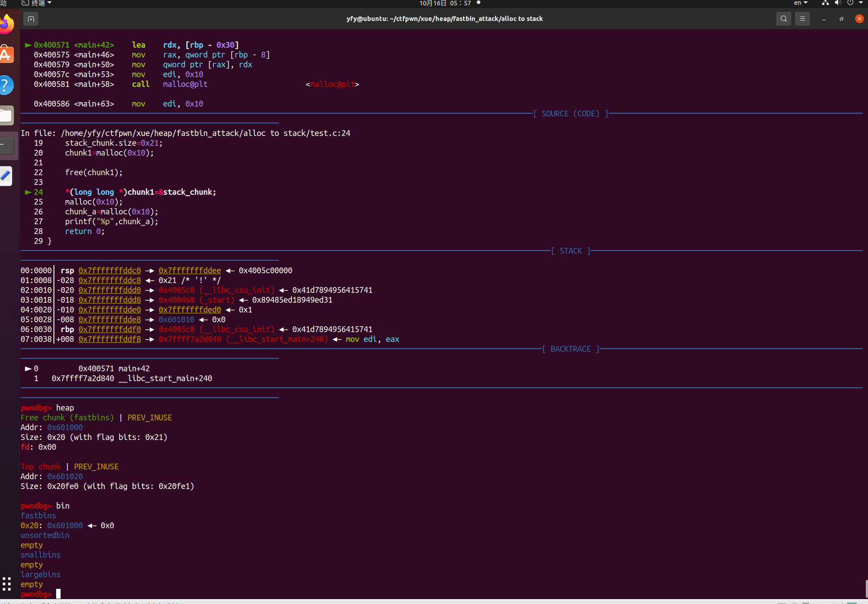Click stack_chunk.size=0x21 source line

pyautogui.click(x=114, y=143)
